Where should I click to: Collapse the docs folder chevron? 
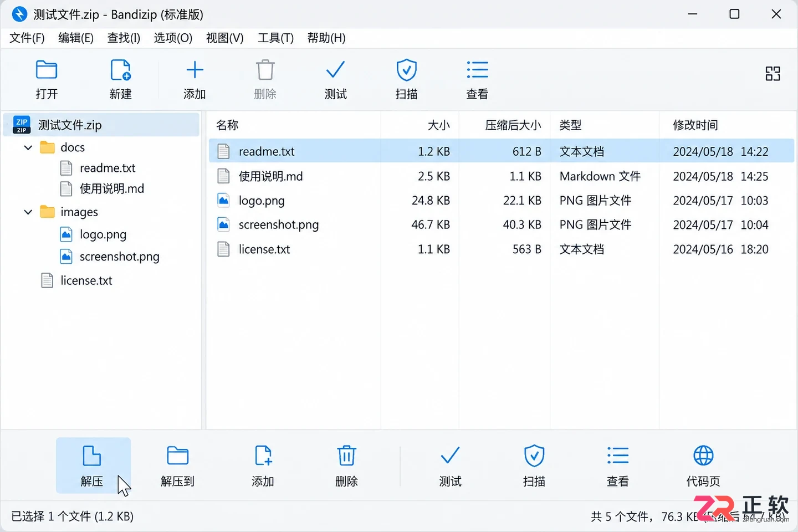(28, 148)
